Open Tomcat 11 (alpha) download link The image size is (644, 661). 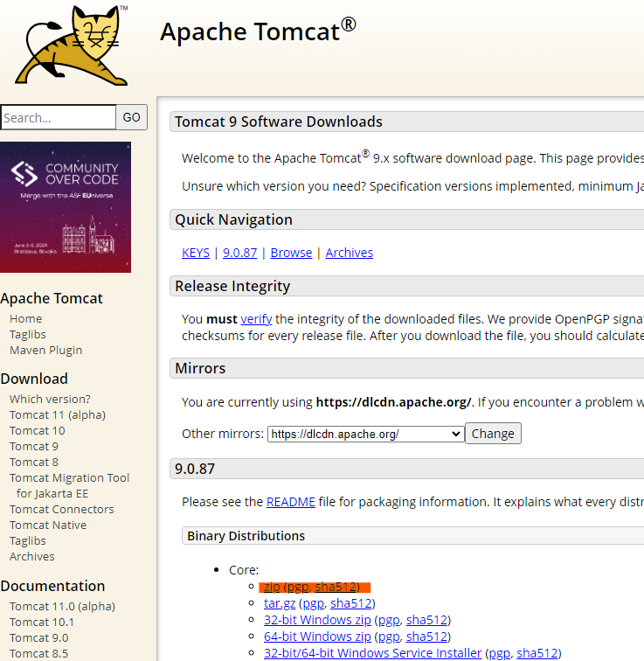pos(58,414)
